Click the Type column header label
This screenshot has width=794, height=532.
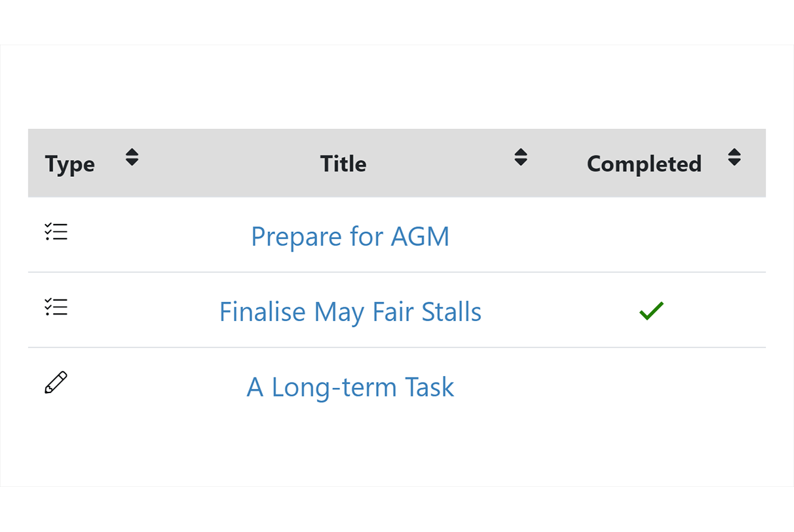70,164
